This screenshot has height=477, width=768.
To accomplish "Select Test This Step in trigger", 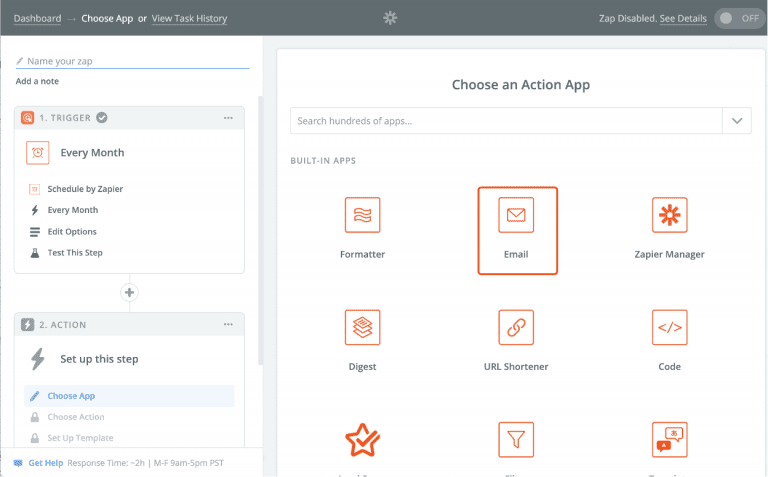I will (x=74, y=253).
